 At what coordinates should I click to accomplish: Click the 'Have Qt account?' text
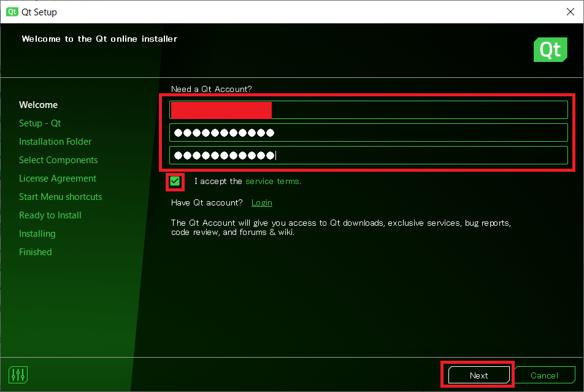click(207, 202)
